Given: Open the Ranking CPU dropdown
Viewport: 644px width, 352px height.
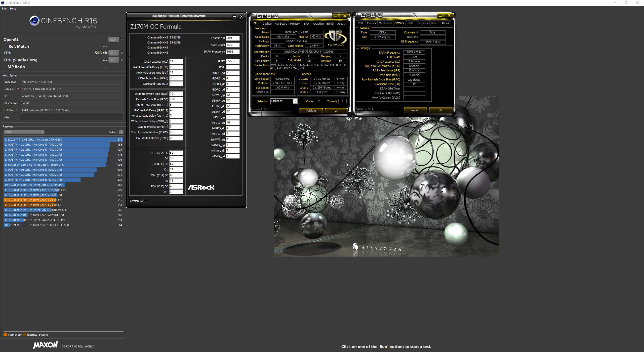Looking at the screenshot, I should click(x=24, y=132).
